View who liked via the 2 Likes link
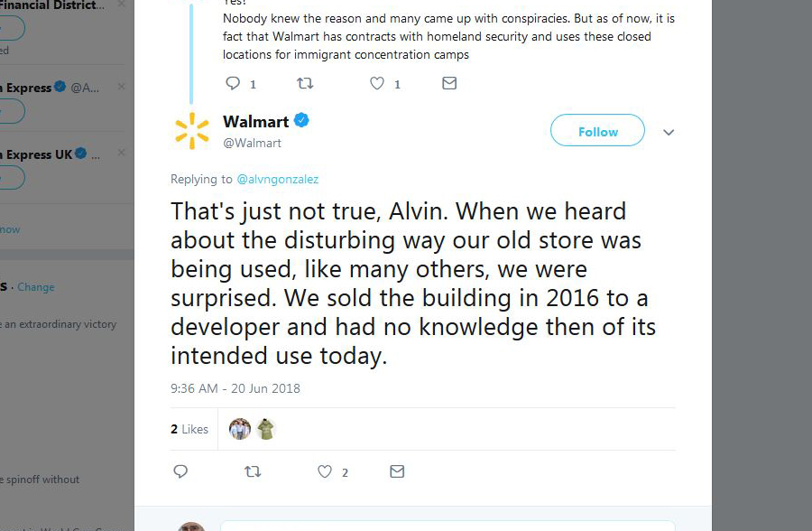The image size is (812, 531). 189,429
